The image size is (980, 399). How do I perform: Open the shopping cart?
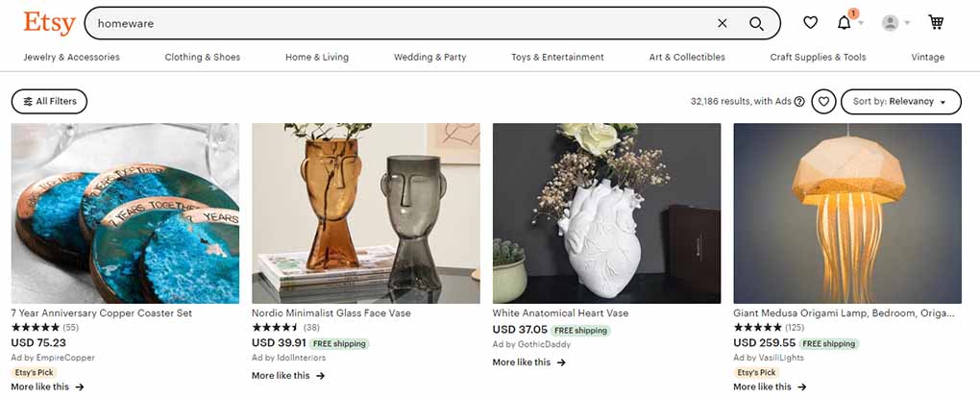coord(936,22)
